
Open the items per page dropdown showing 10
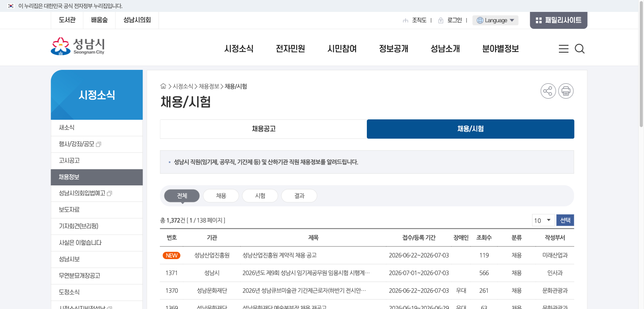[543, 220]
